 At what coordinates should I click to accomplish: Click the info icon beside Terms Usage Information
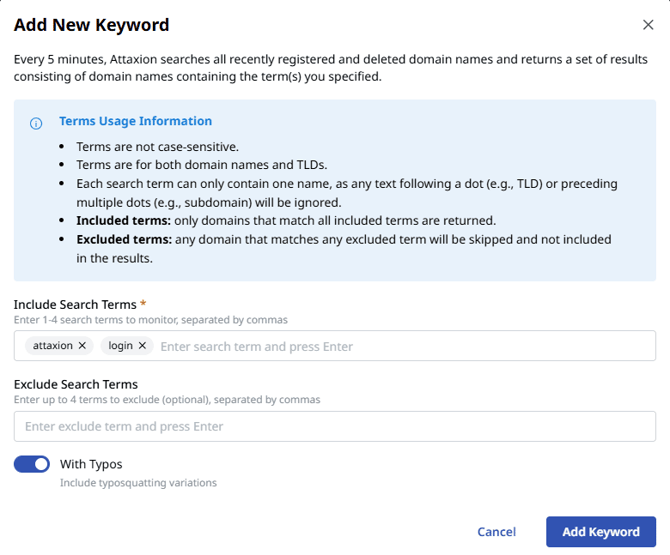[36, 123]
